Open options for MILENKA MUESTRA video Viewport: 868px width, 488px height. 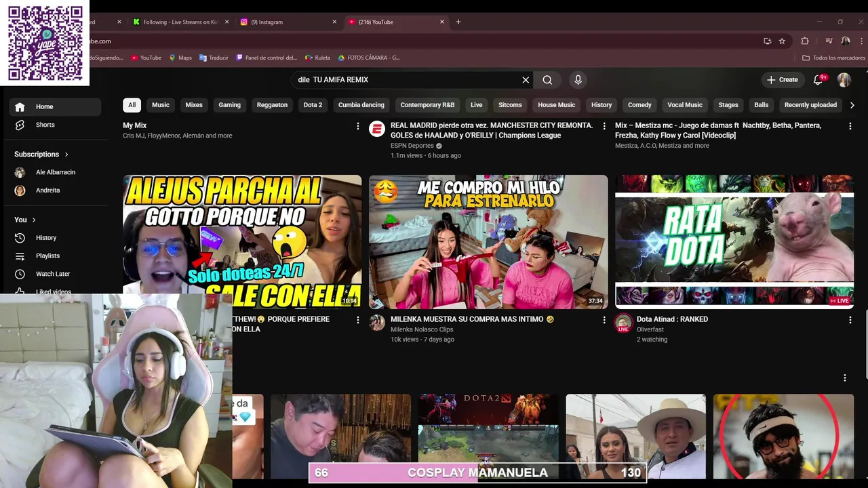pyautogui.click(x=604, y=320)
